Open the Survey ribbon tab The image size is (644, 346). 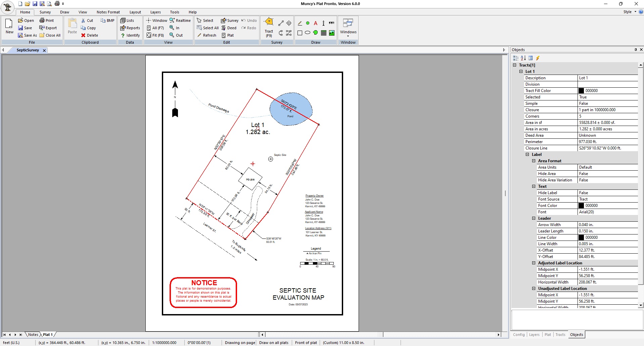click(x=45, y=12)
